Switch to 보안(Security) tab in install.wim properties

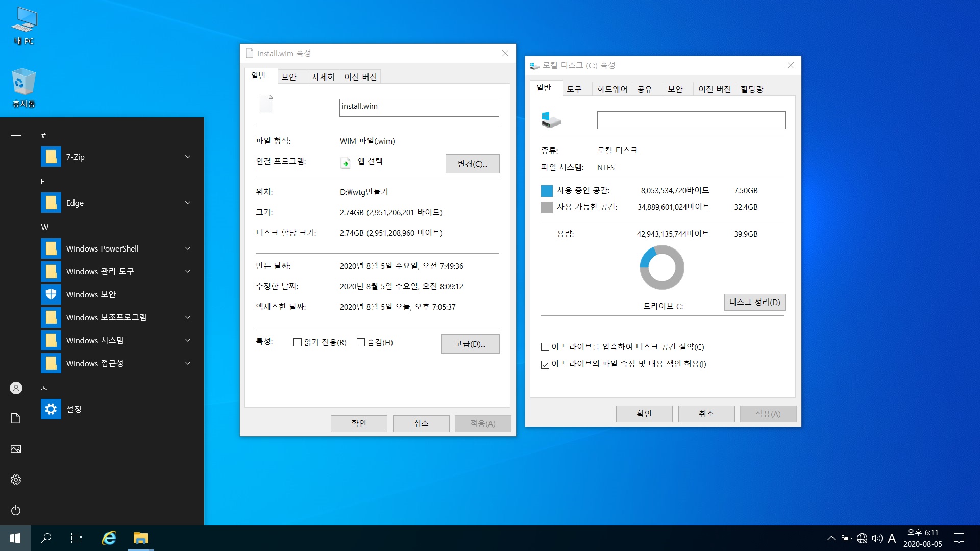click(x=289, y=76)
